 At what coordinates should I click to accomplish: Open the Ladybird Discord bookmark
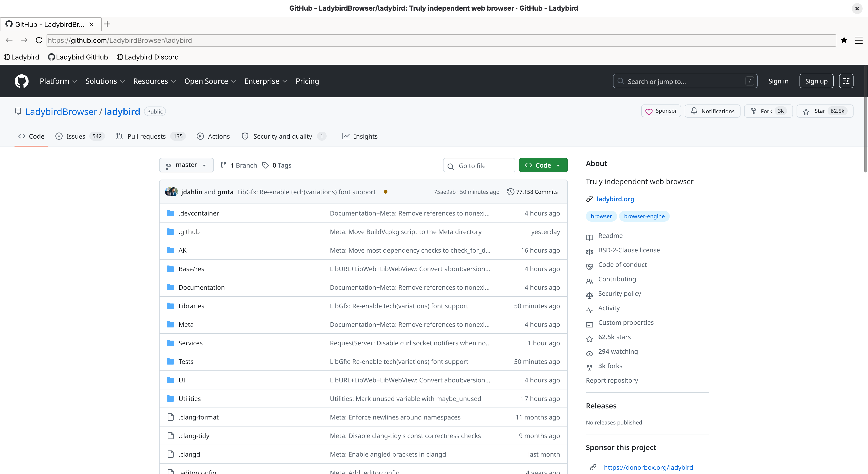(148, 57)
